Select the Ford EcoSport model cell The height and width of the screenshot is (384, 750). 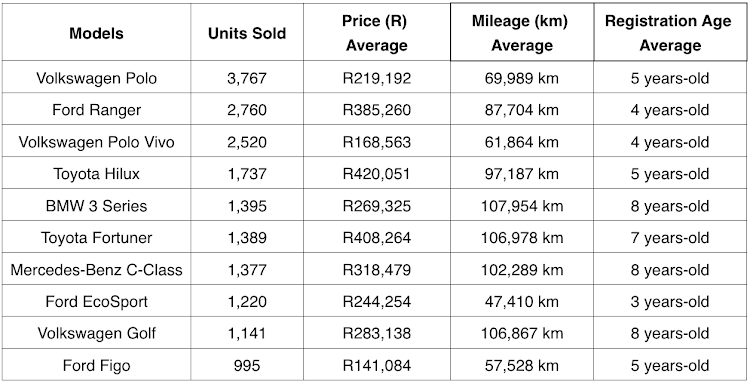click(x=96, y=302)
